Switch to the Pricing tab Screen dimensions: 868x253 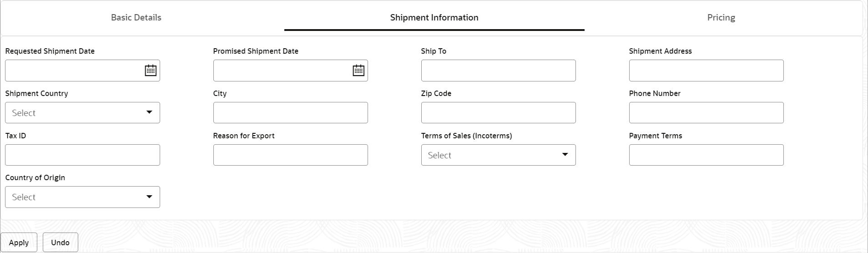click(721, 18)
